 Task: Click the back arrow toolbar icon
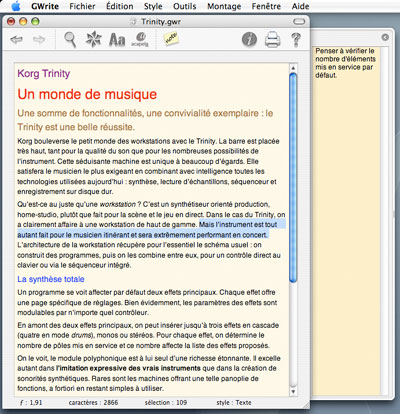click(17, 40)
